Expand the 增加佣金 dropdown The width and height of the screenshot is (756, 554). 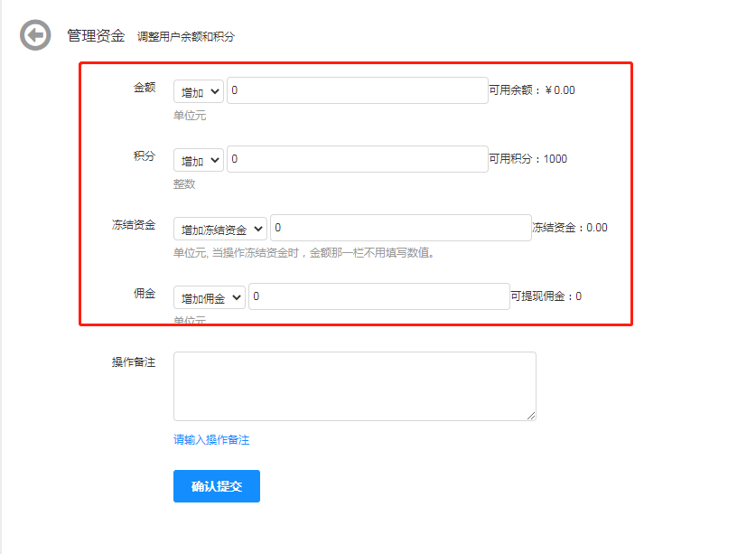click(x=210, y=297)
